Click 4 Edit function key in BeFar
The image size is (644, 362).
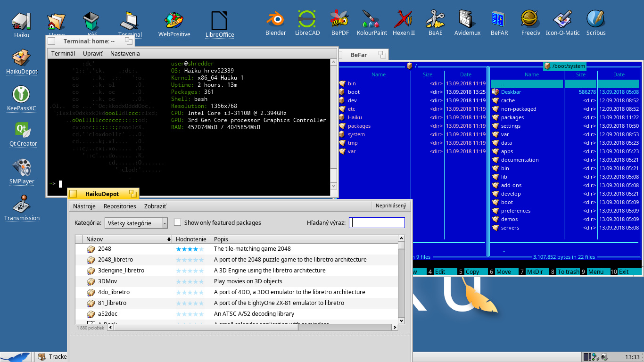click(x=442, y=271)
